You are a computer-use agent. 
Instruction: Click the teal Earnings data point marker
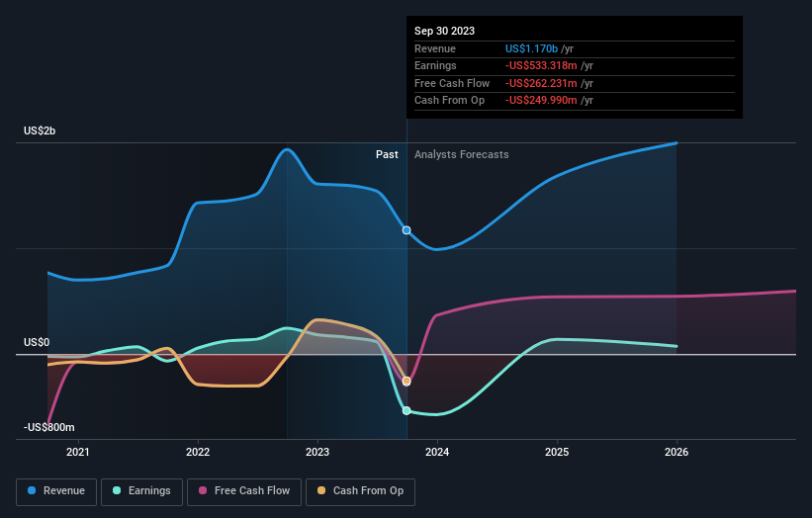[406, 410]
